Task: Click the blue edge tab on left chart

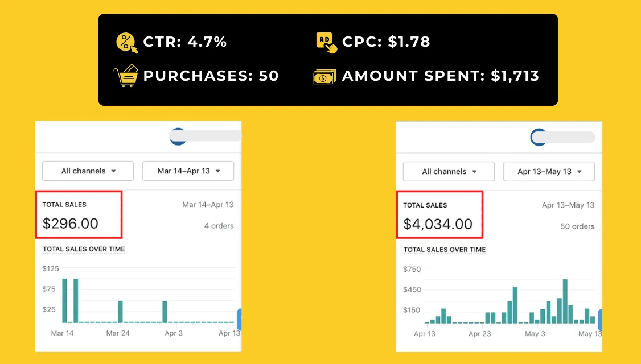Action: tap(240, 320)
